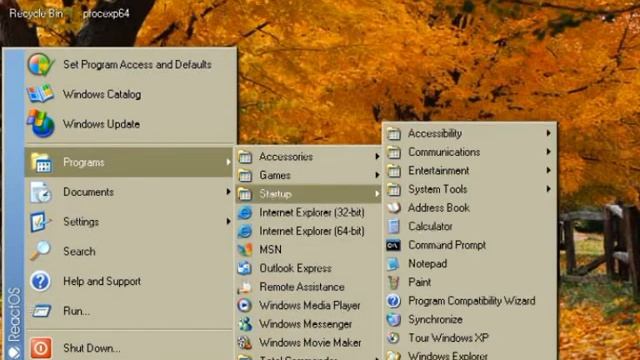Click the Outlook Express text label
The width and height of the screenshot is (640, 360).
coord(296,268)
